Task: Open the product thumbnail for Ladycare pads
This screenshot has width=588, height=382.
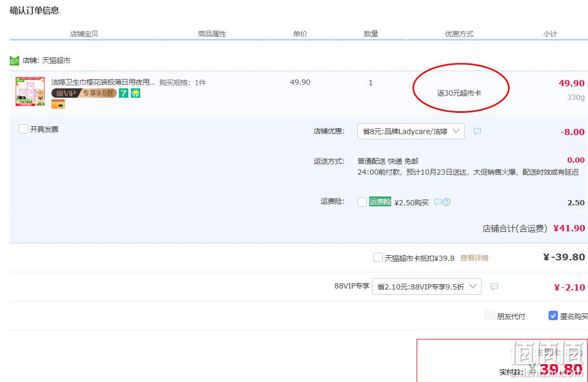Action: pyautogui.click(x=30, y=91)
